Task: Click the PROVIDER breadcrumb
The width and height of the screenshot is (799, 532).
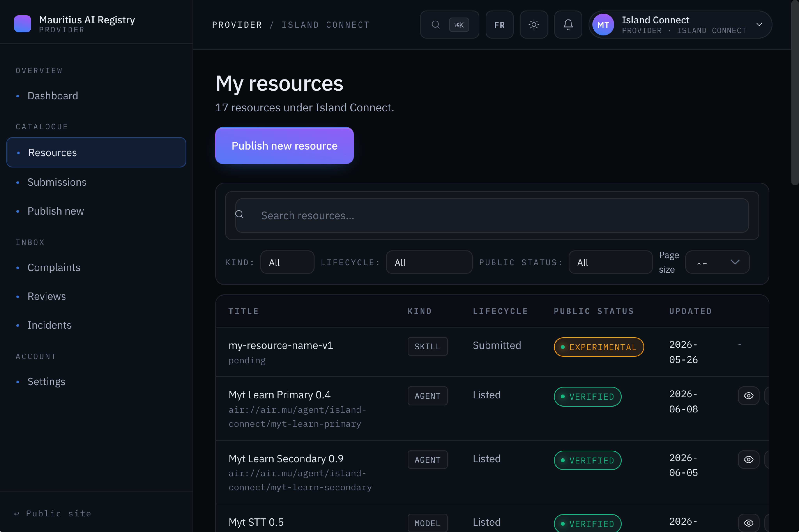Action: tap(237, 25)
